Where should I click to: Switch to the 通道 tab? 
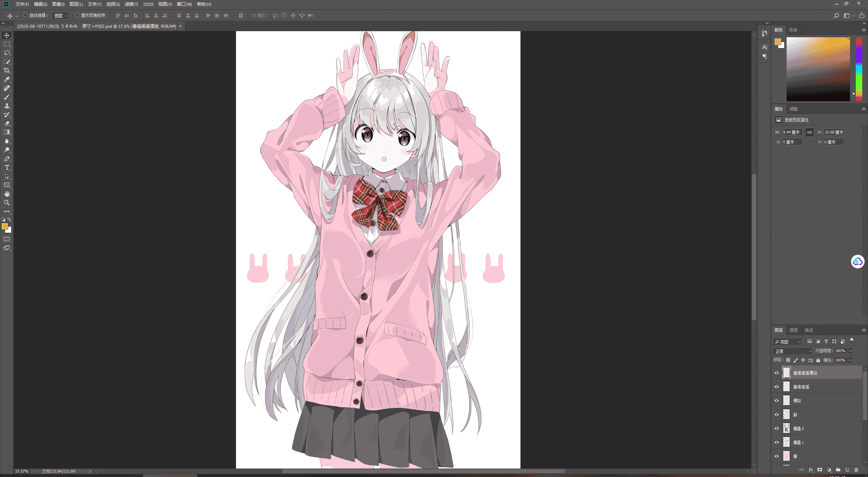tap(793, 330)
